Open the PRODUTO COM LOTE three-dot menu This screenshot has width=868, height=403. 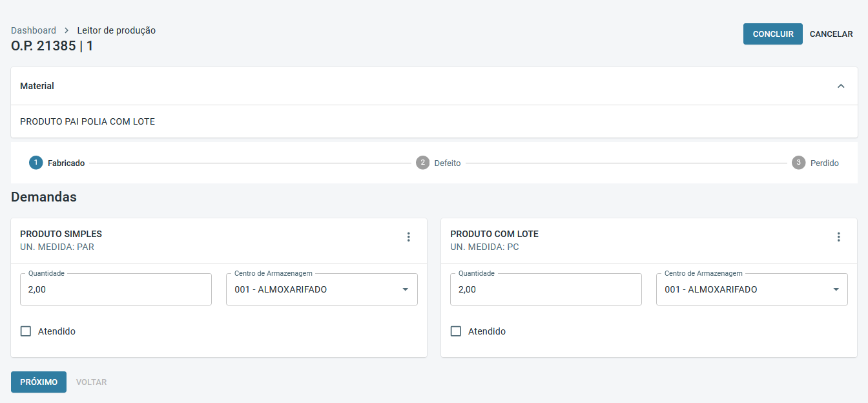pyautogui.click(x=838, y=237)
